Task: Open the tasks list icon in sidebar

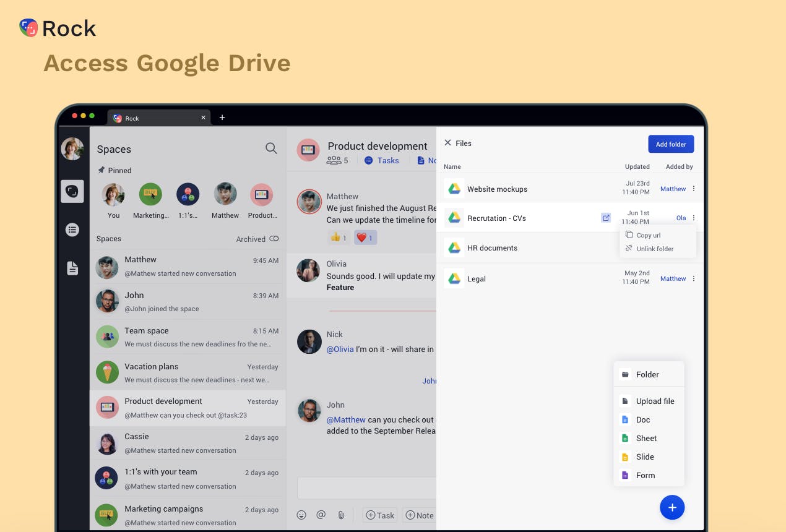Action: [72, 230]
